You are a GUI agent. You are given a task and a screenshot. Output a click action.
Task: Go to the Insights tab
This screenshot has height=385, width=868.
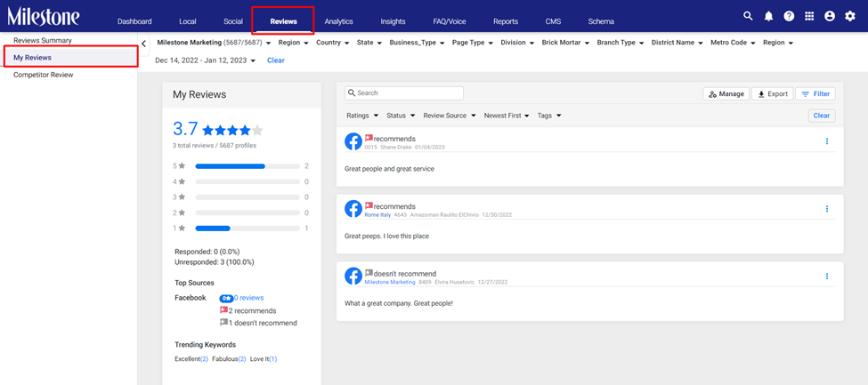[x=393, y=21]
